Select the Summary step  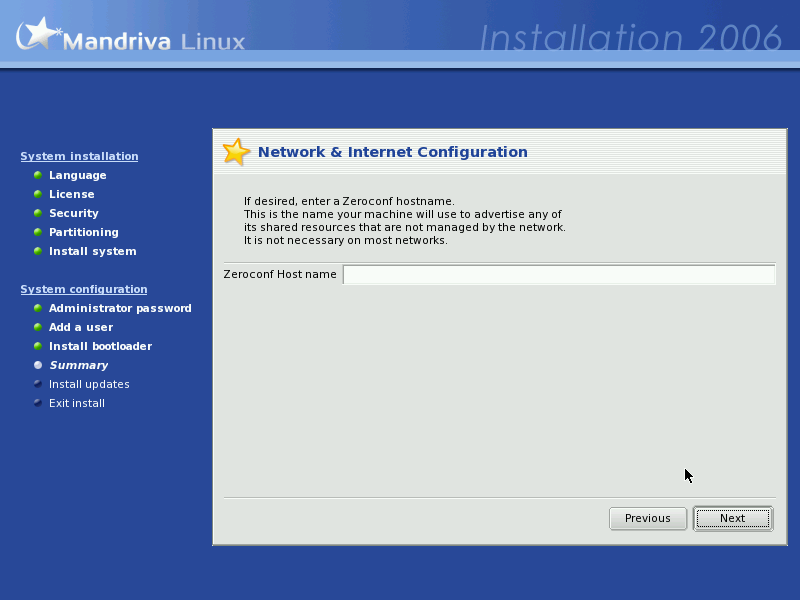[79, 365]
